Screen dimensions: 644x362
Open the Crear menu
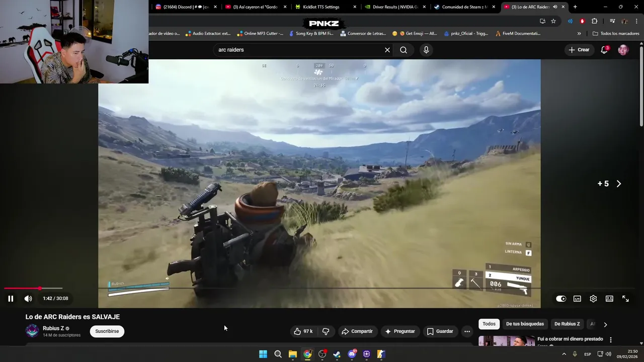click(579, 50)
